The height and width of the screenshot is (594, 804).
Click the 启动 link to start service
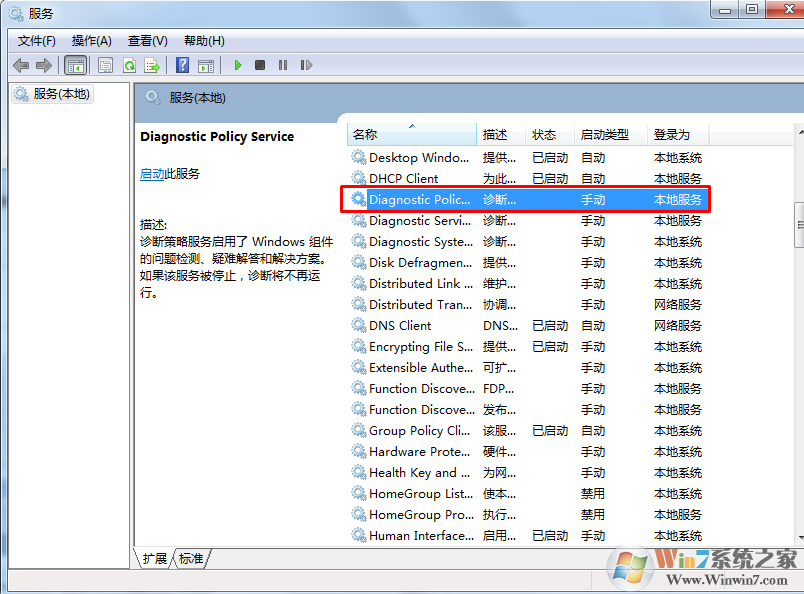pos(152,174)
